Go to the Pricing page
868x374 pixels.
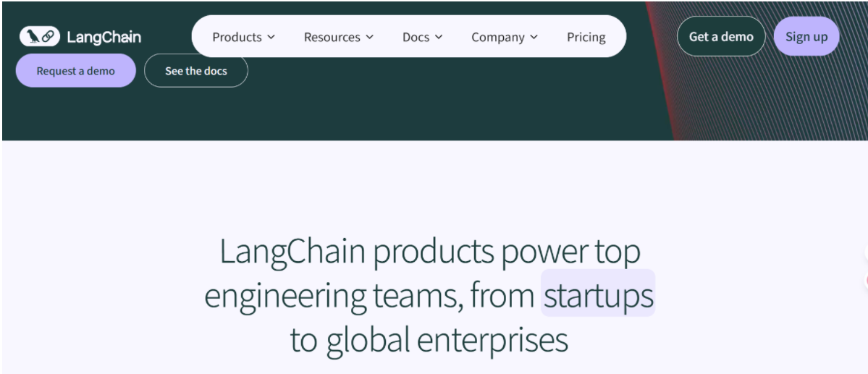point(586,37)
